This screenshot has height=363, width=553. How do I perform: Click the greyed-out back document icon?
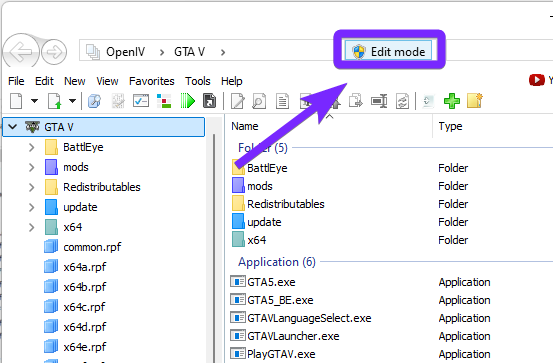428,101
